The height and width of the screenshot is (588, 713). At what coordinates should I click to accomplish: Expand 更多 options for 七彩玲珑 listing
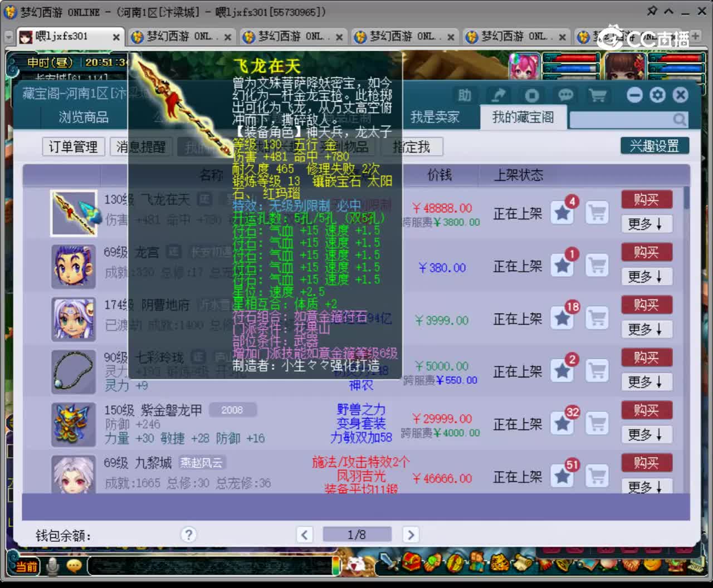[646, 382]
